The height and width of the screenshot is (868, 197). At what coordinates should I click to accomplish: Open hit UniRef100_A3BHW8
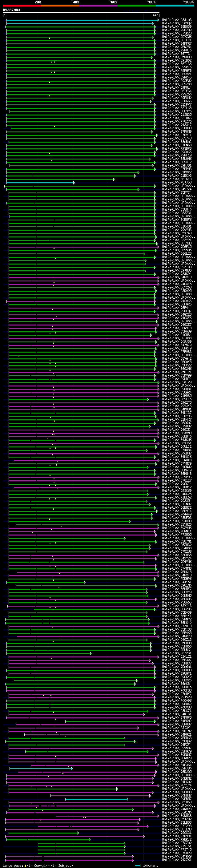pos(177,128)
